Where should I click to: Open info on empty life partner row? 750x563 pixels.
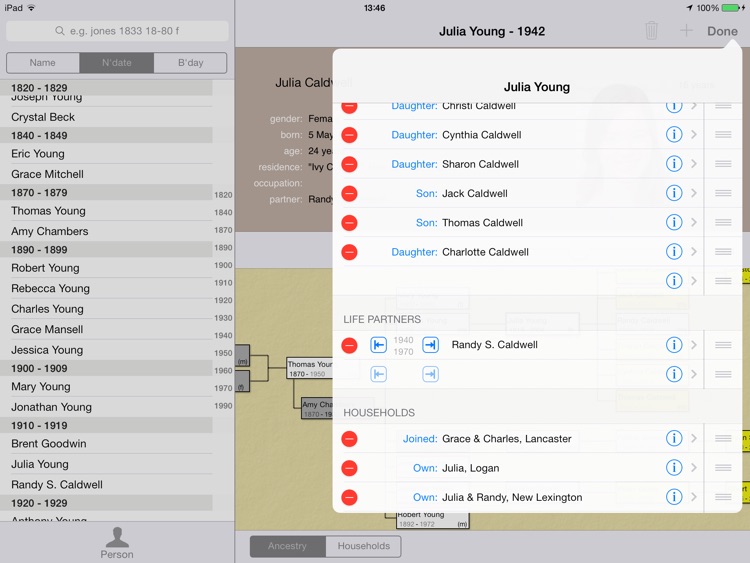click(673, 374)
